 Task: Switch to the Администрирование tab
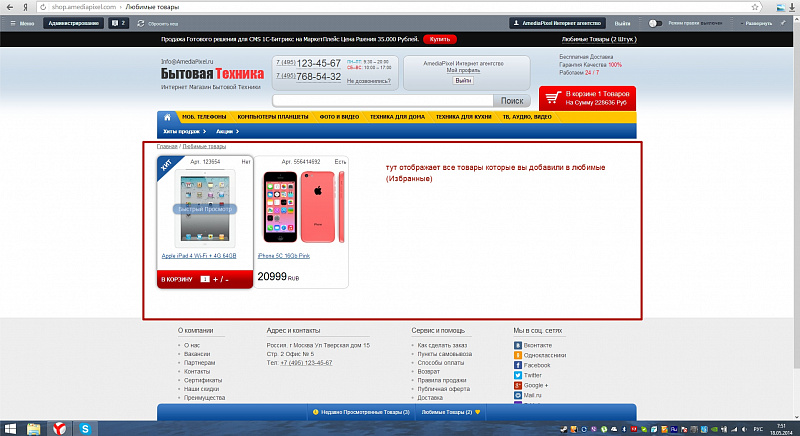point(73,23)
